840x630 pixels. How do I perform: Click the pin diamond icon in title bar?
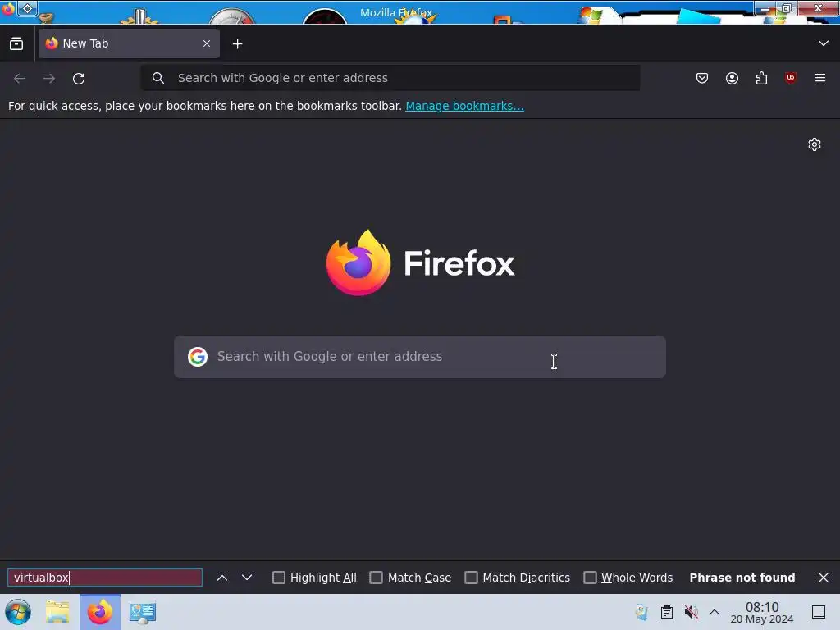(27, 8)
